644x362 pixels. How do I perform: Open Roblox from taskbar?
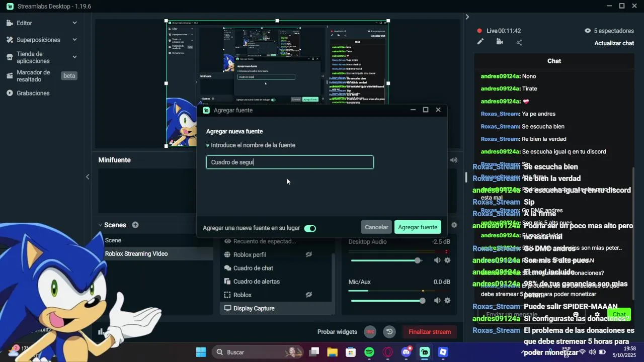(x=443, y=352)
